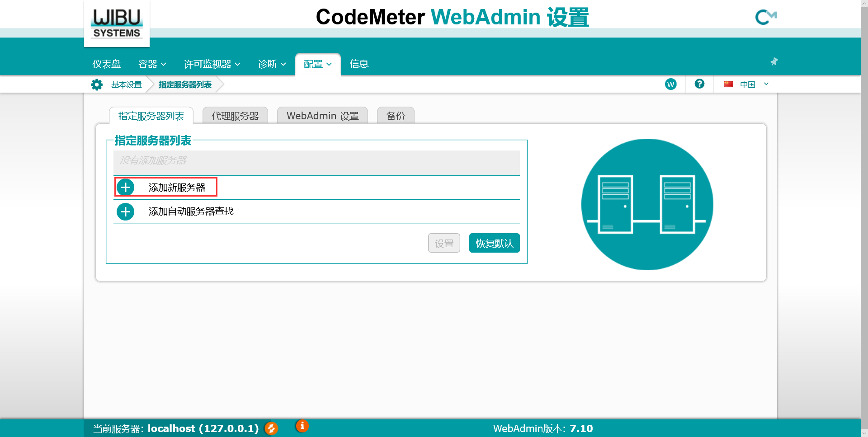Expand the 许可监视器 dropdown menu
This screenshot has width=868, height=437.
[x=212, y=64]
